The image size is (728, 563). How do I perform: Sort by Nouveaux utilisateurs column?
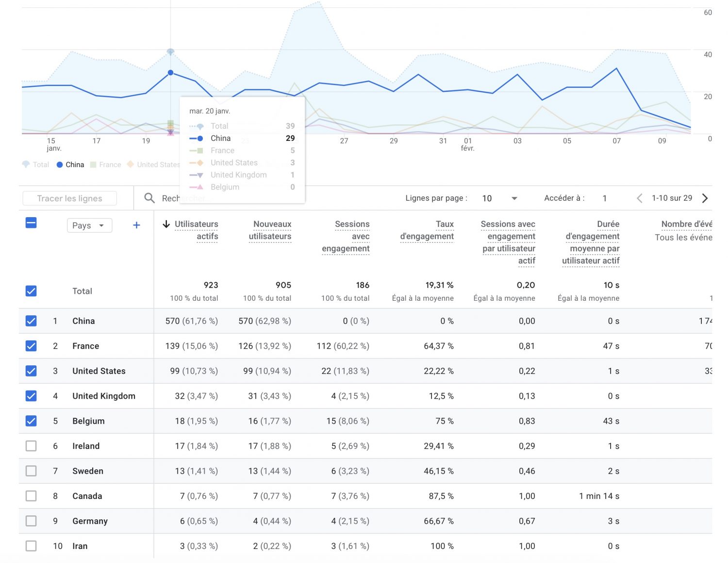point(270,230)
